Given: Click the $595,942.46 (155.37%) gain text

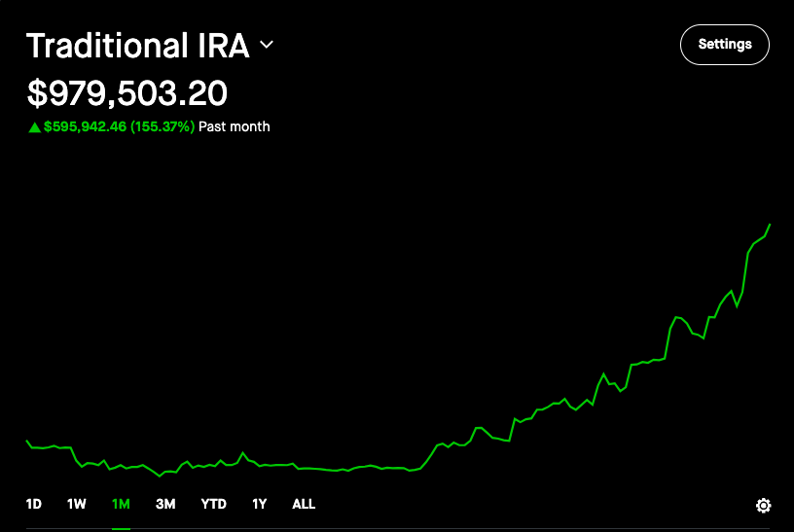Looking at the screenshot, I should coord(119,126).
